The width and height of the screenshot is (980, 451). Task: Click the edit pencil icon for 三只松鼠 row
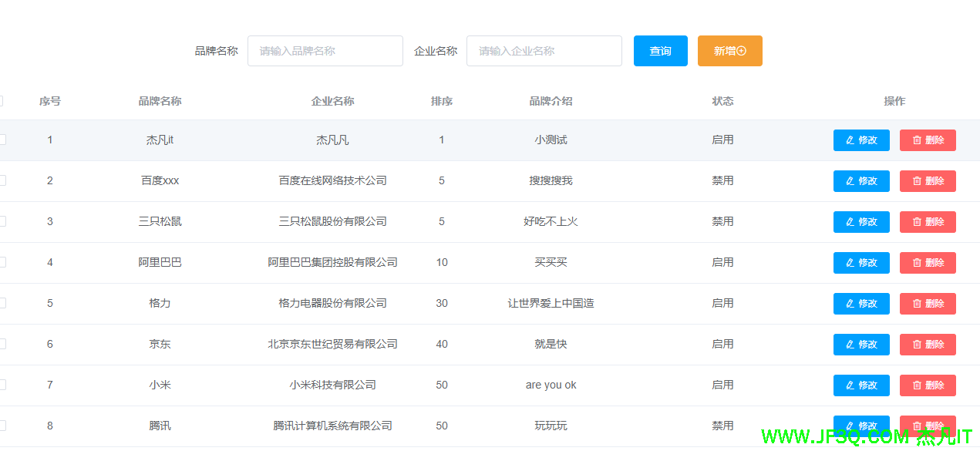[850, 222]
